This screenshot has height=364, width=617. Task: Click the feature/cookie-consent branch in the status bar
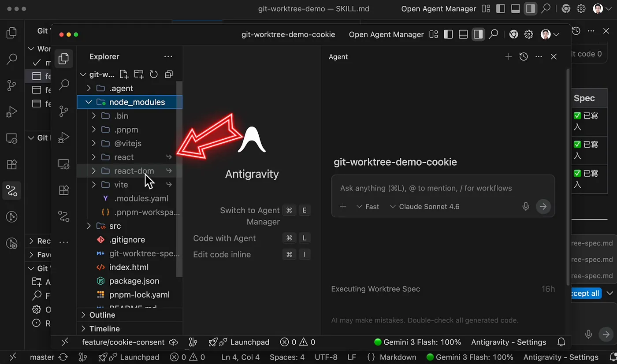coord(130,342)
